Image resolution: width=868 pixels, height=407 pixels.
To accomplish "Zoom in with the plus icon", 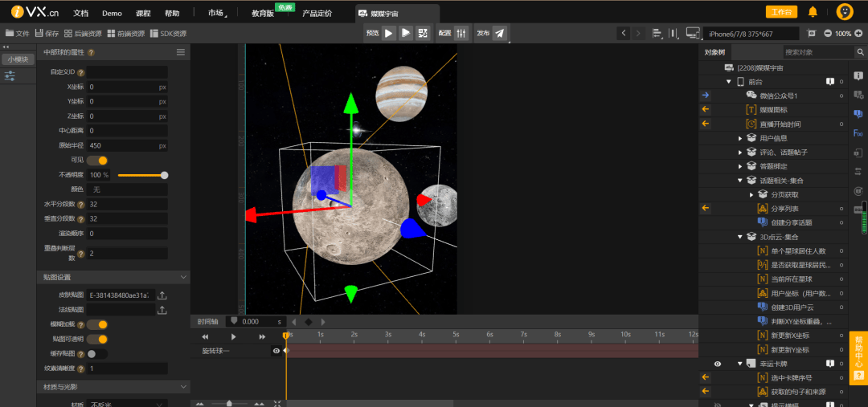I will pos(858,33).
